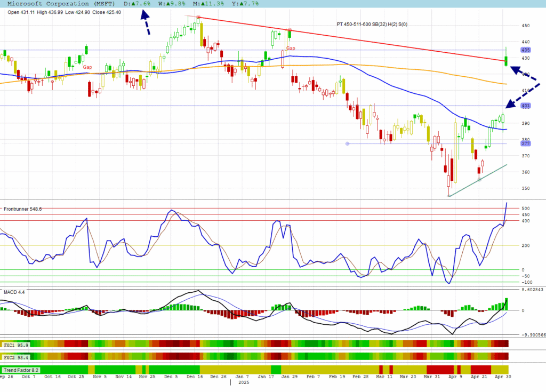Click the Apr 30 date on the time axis
This screenshot has width=546, height=392.
point(503,377)
